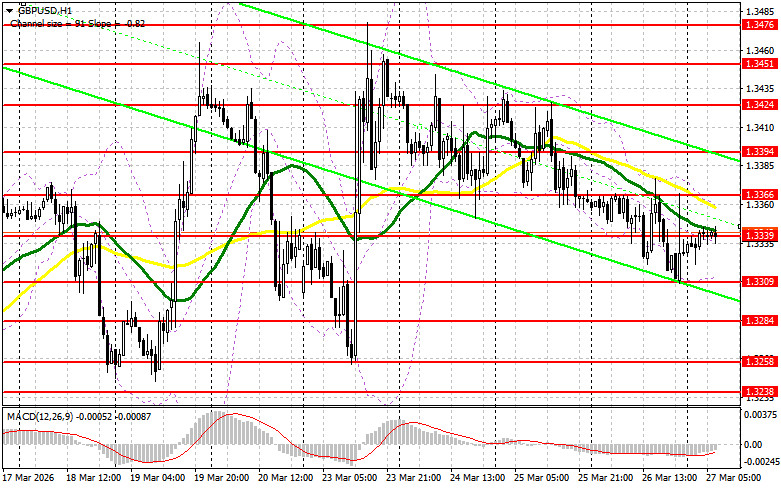Select the 1.3284 red price label

click(760, 321)
